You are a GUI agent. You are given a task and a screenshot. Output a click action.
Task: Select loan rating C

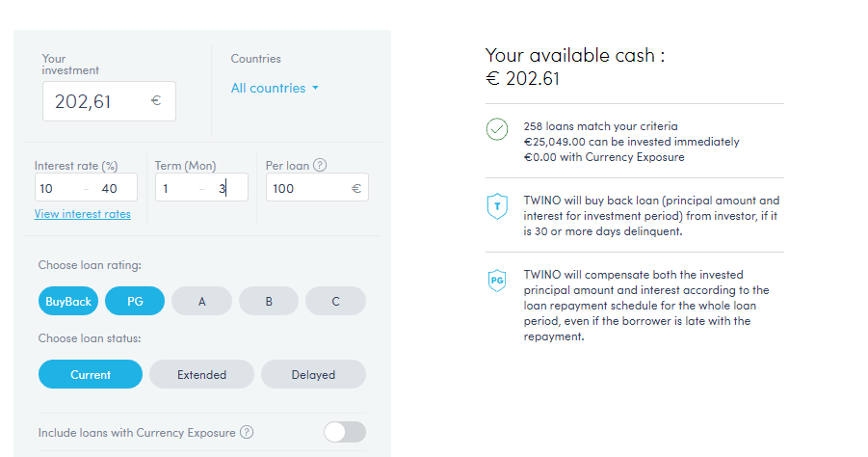click(x=335, y=302)
